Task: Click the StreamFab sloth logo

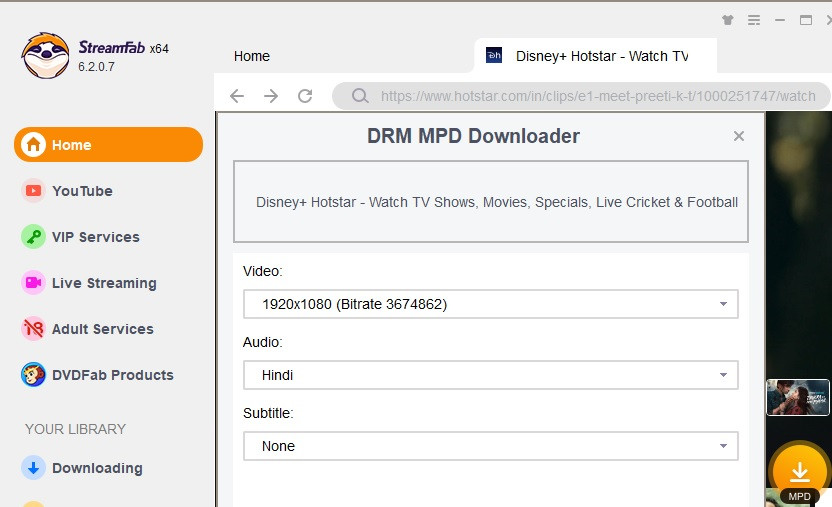Action: [45, 56]
